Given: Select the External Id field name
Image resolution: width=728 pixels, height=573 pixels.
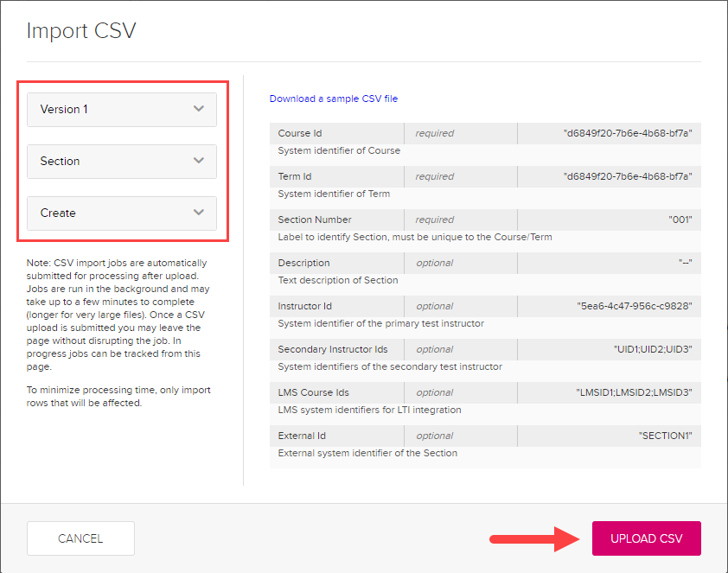Looking at the screenshot, I should 302,436.
